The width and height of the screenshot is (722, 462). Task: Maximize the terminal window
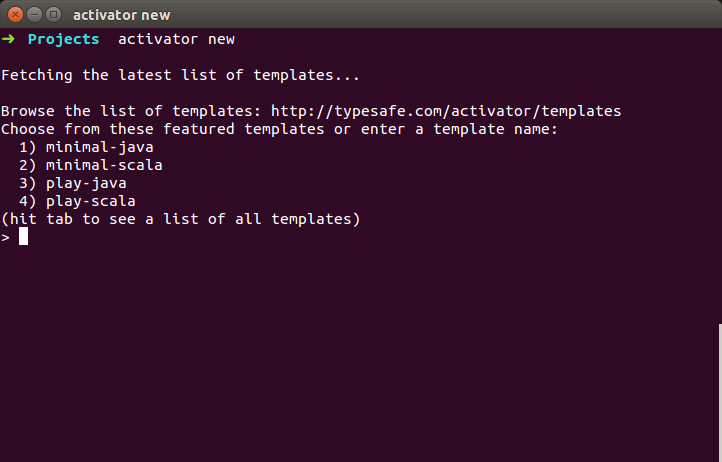pyautogui.click(x=54, y=15)
